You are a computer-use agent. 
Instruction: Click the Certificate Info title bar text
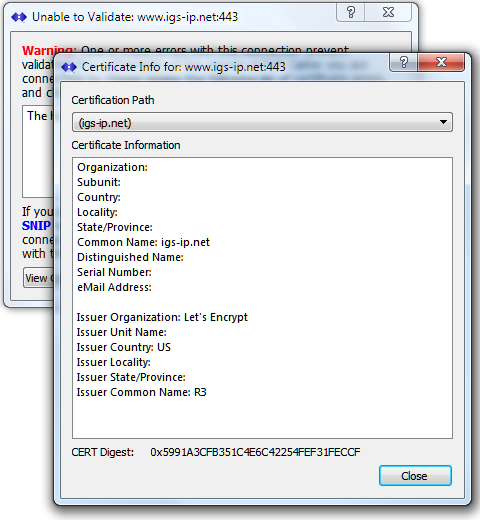tap(184, 67)
